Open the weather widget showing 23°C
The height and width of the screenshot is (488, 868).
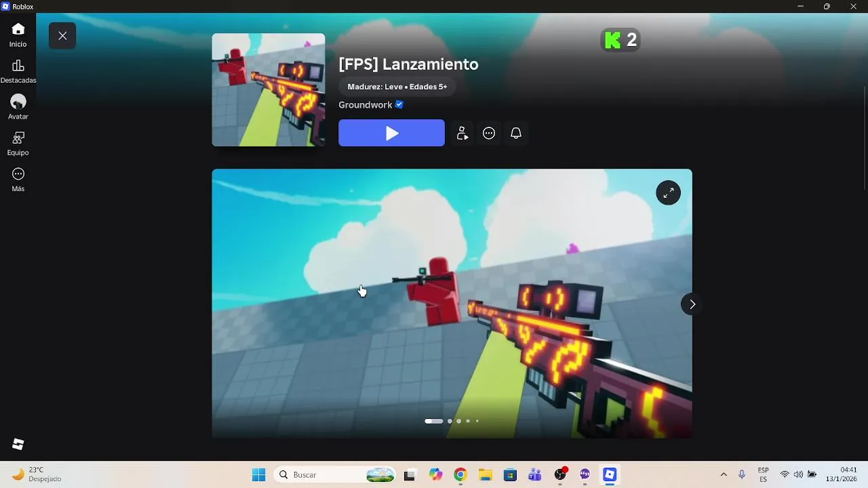37,474
